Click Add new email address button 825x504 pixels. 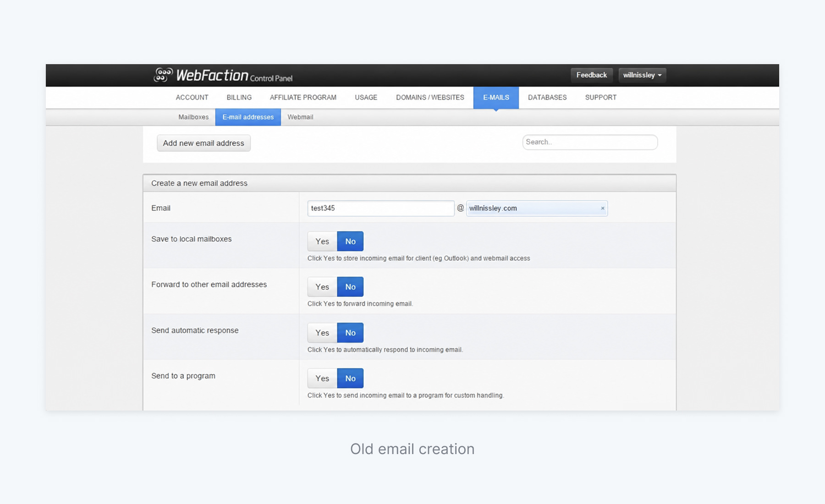(203, 143)
